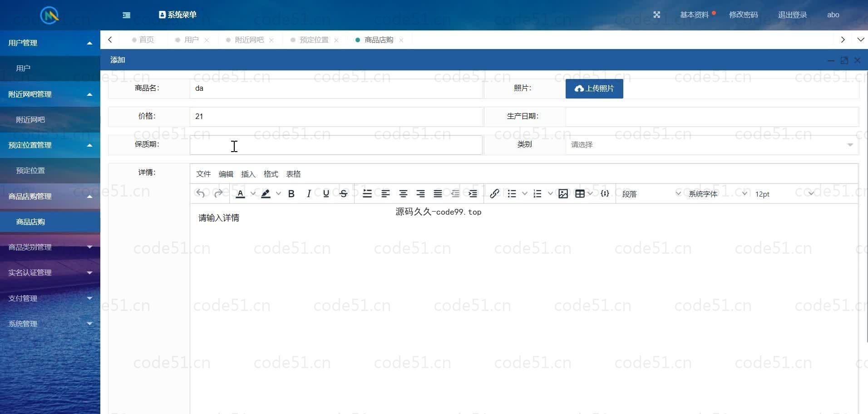Expand 商品类别管理 sidebar section
The width and height of the screenshot is (868, 414).
click(50, 247)
